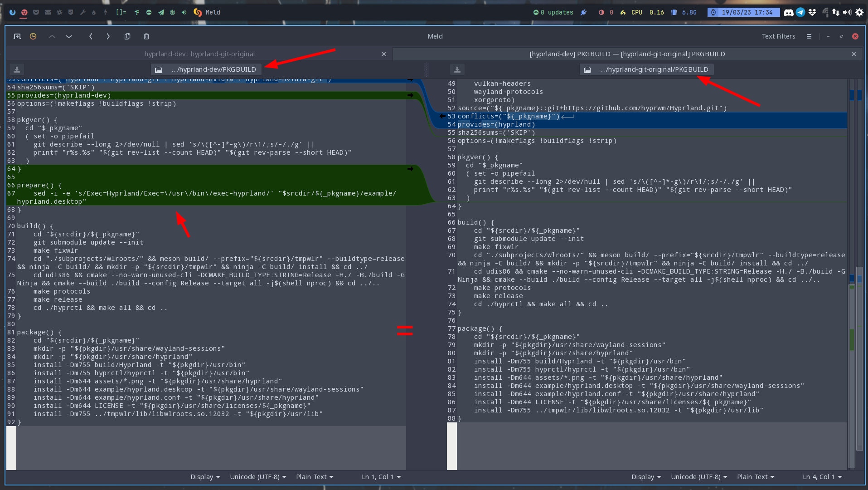
Task: Push the current change to the right pane
Action: click(108, 36)
